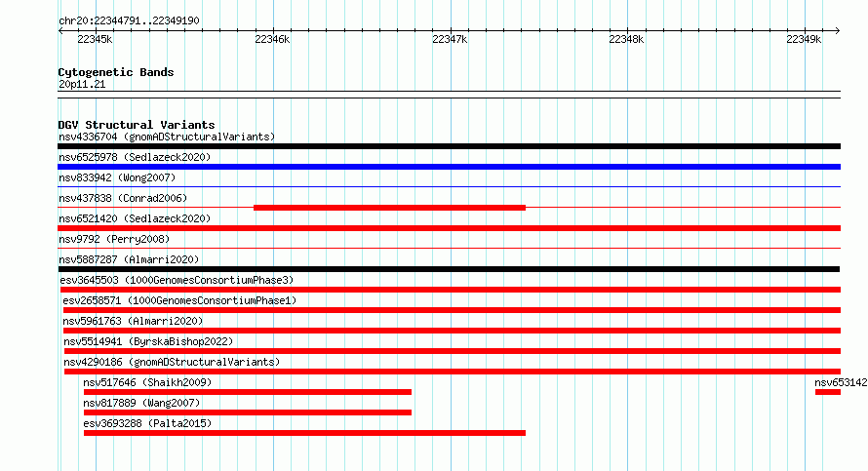
Task: Click the ruler's left arrowhead
Action: pos(60,31)
